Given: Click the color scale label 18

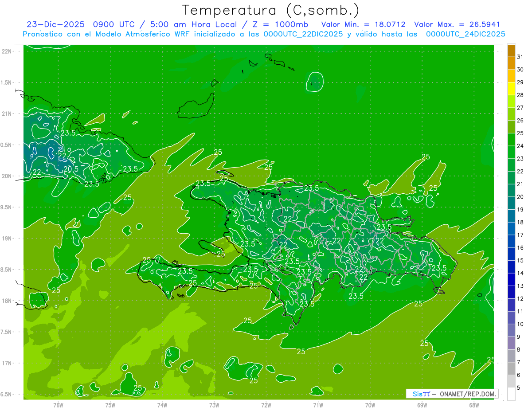Looking at the screenshot, I should [520, 222].
